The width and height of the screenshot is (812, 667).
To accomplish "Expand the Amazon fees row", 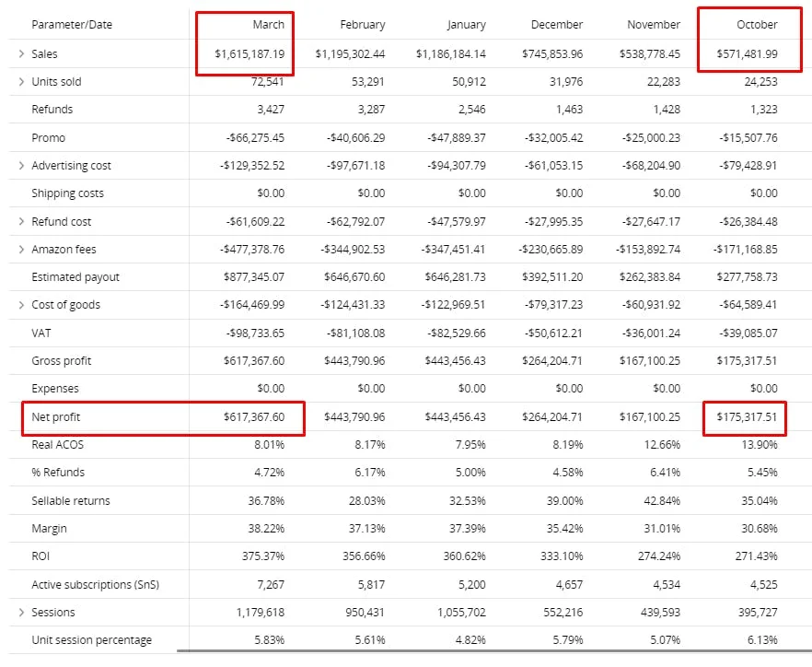I will click(21, 250).
